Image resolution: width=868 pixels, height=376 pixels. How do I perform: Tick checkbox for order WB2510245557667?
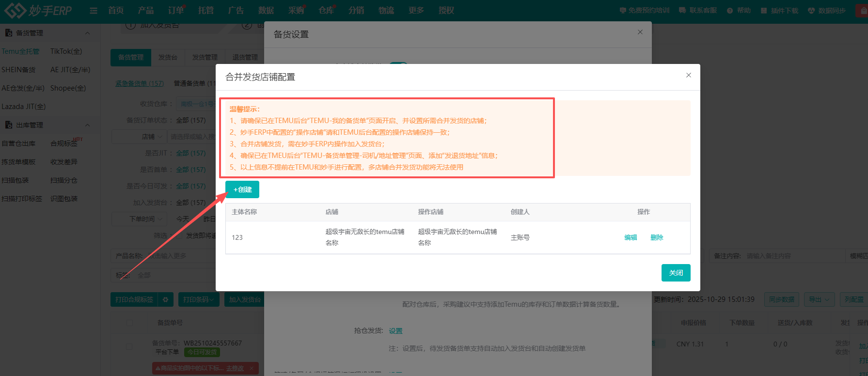coord(129,346)
